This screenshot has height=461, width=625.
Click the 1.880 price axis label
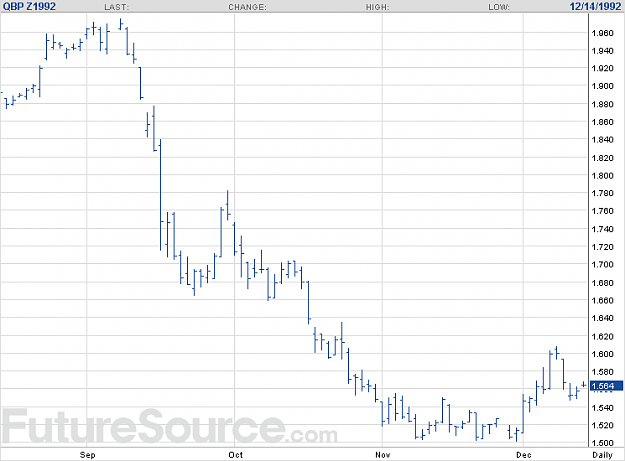(x=603, y=104)
